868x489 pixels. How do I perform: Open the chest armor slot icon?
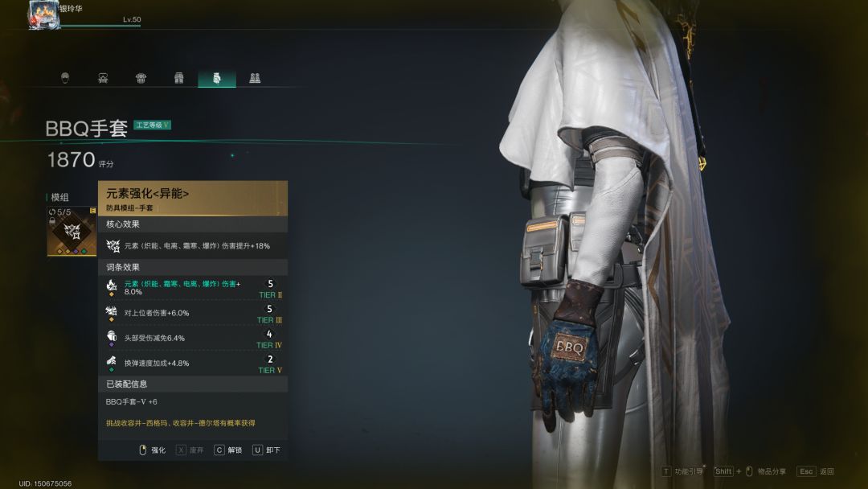click(x=141, y=78)
